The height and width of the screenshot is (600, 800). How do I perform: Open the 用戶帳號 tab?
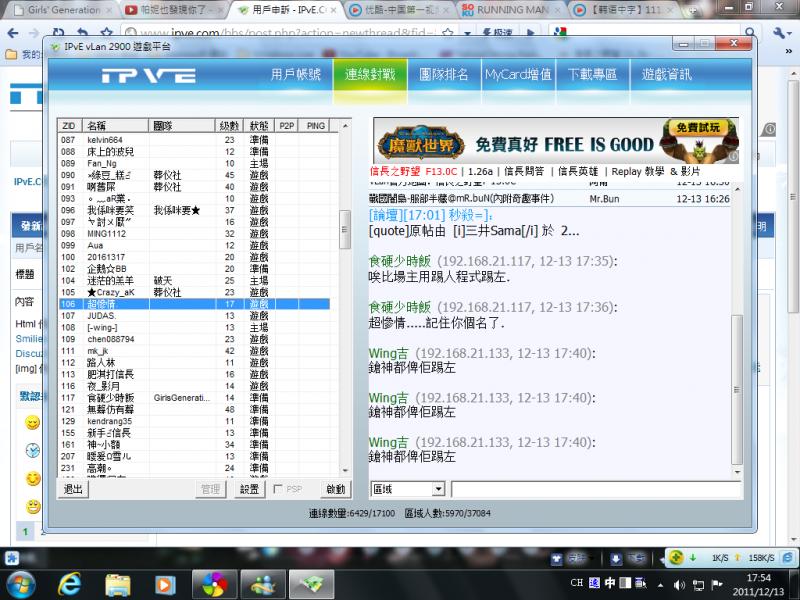pyautogui.click(x=296, y=75)
